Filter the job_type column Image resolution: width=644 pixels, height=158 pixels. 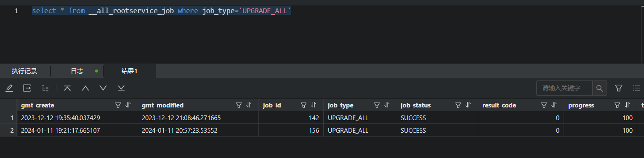377,105
